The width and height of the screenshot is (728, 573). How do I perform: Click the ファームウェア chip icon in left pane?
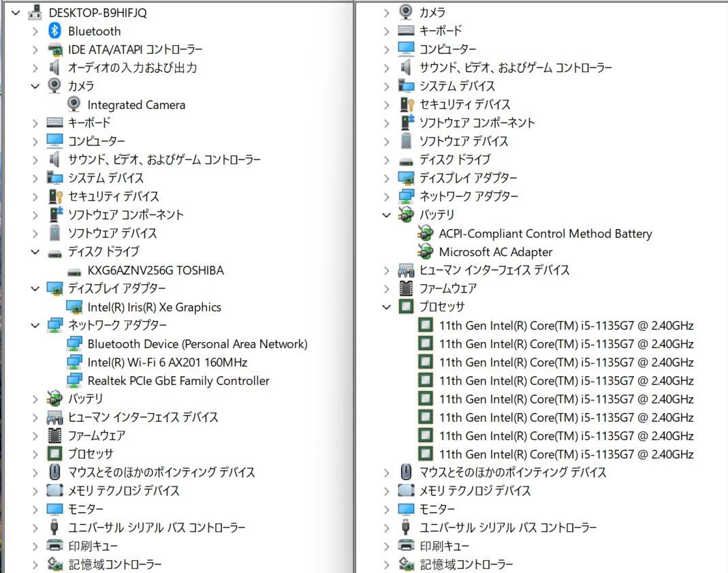point(54,435)
